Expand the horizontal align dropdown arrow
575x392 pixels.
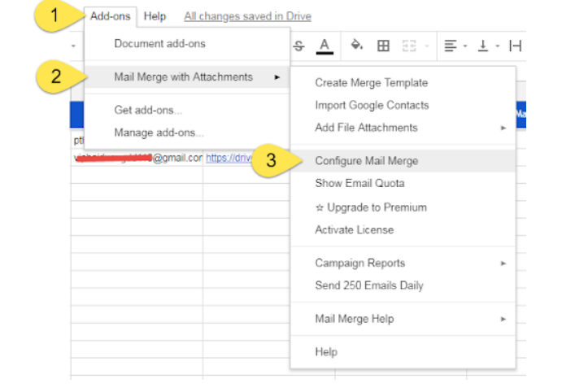click(465, 46)
